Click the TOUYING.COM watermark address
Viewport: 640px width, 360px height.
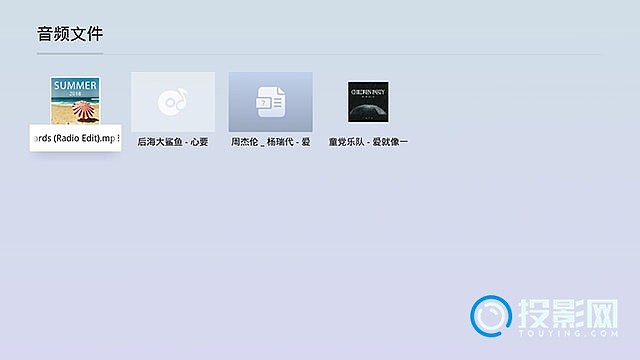(568, 333)
